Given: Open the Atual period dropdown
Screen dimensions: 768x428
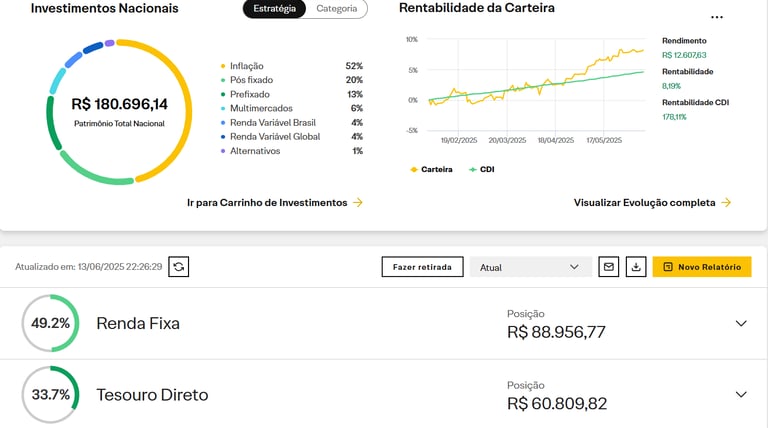Looking at the screenshot, I should coord(530,267).
